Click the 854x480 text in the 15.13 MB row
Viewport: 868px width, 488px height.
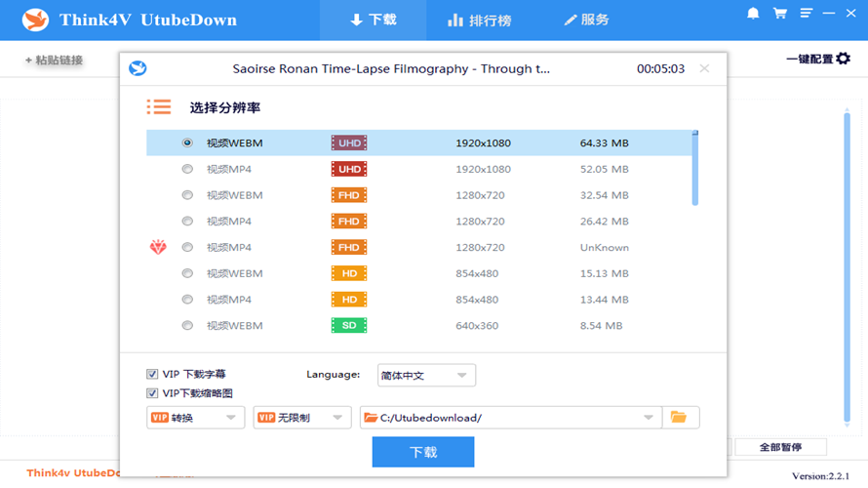click(477, 273)
